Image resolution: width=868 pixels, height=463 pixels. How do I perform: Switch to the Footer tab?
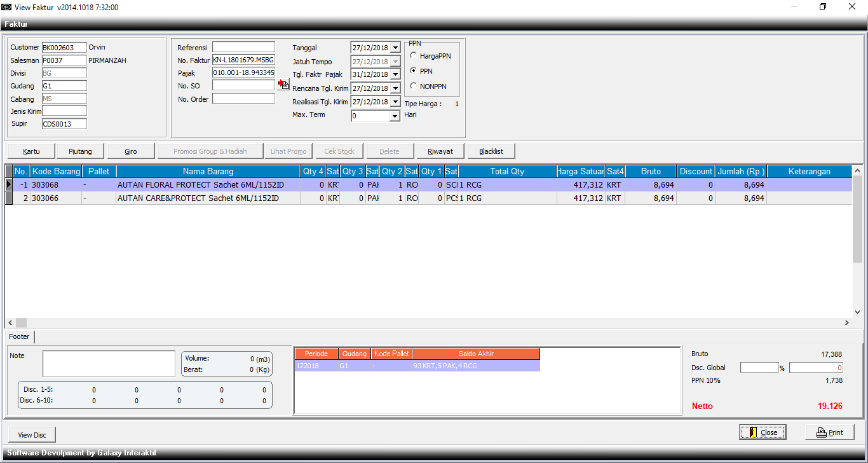19,336
